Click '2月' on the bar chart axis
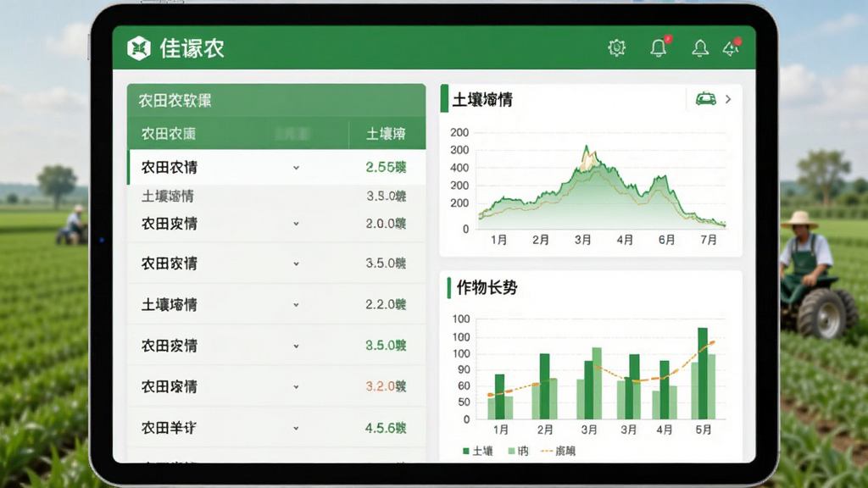 pos(545,430)
